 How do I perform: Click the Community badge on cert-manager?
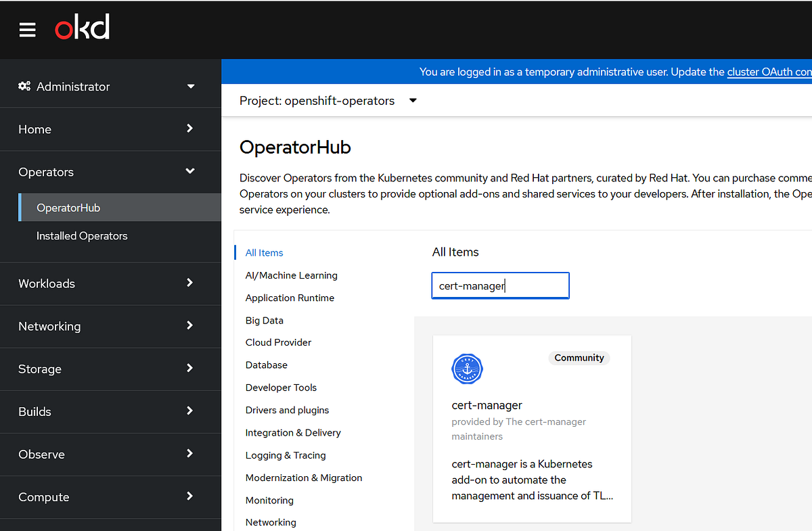[x=579, y=357]
